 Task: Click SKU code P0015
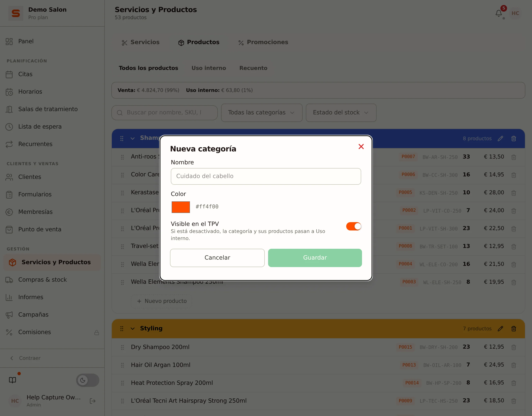(x=405, y=347)
